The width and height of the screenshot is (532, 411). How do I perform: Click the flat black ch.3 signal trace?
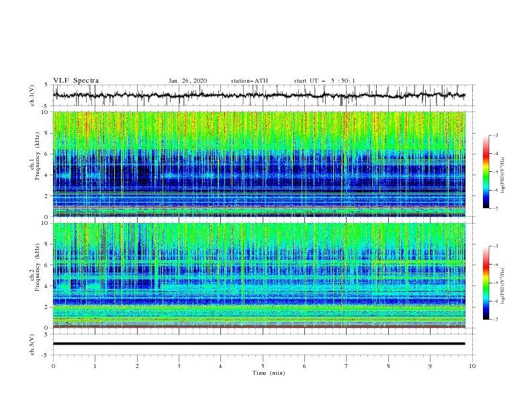coord(259,344)
